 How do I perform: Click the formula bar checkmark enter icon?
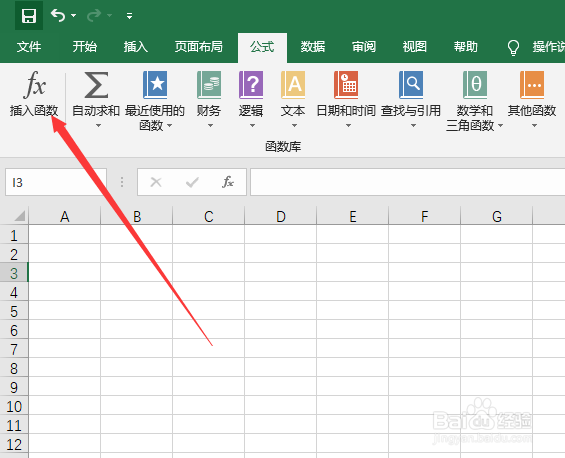192,182
